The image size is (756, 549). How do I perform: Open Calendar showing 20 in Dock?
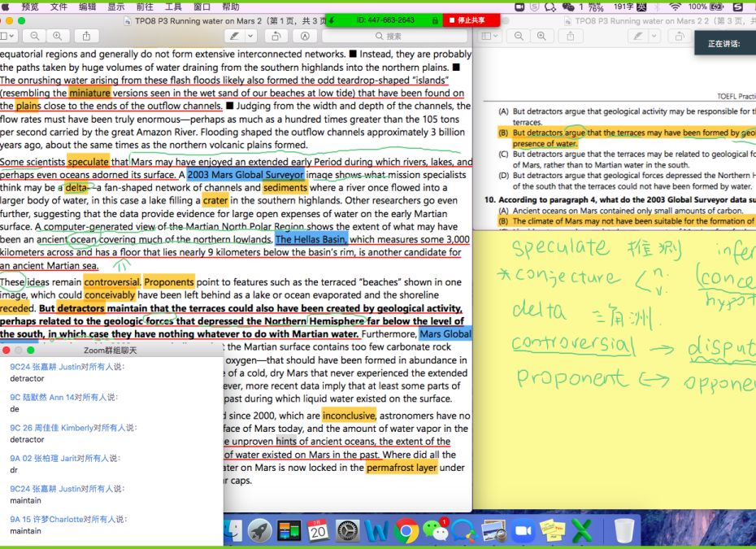318,530
